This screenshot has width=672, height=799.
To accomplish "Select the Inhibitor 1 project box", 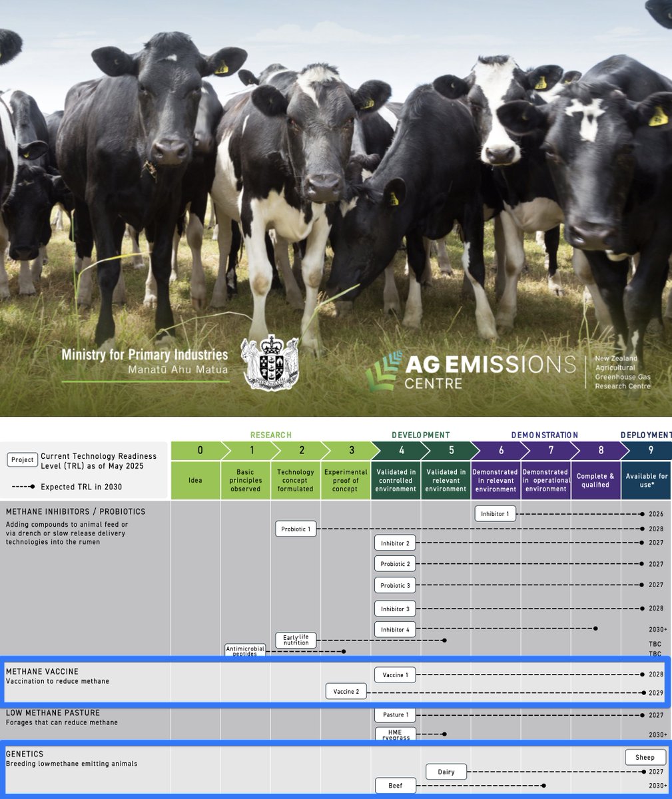I will [496, 513].
